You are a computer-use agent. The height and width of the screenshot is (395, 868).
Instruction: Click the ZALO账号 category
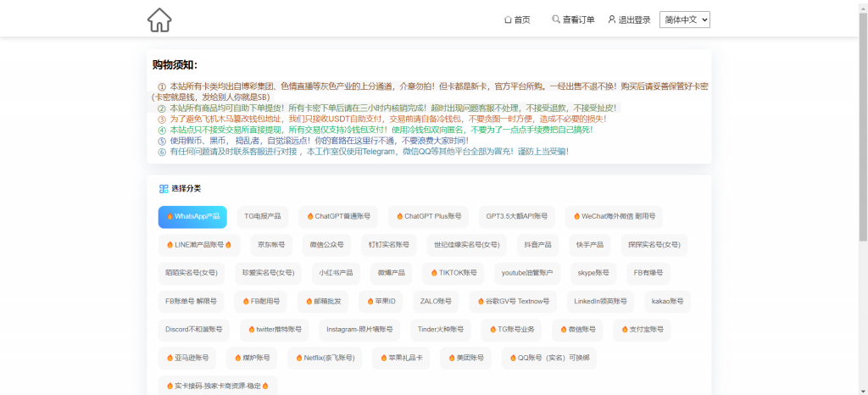click(x=437, y=302)
